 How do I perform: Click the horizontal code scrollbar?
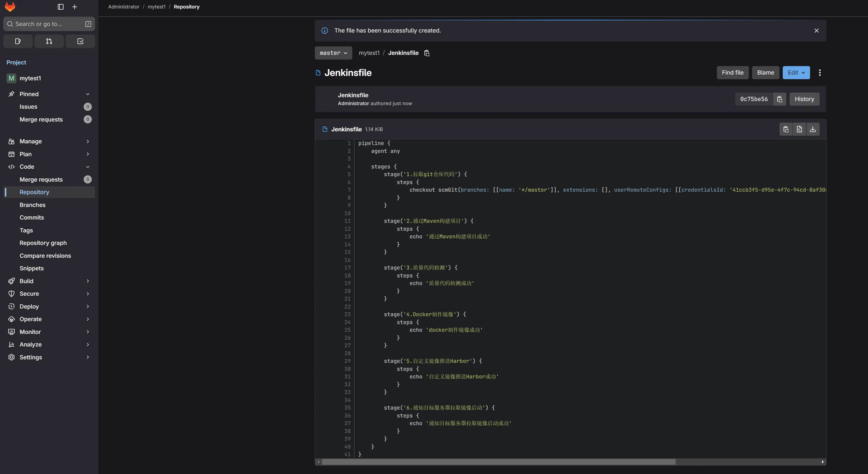(499, 462)
